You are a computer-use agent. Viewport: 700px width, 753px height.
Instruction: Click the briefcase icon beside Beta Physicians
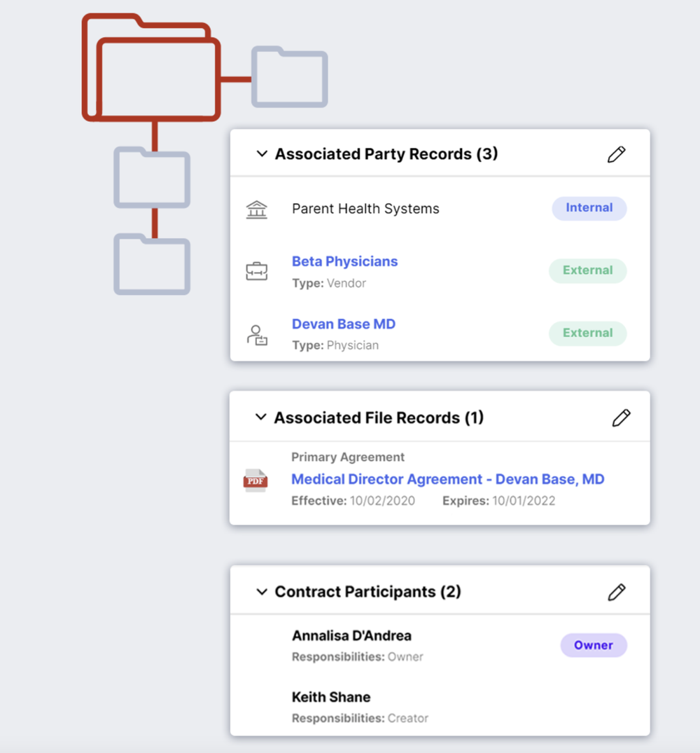(257, 271)
